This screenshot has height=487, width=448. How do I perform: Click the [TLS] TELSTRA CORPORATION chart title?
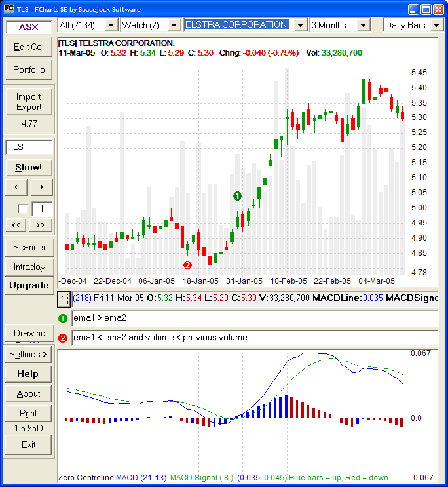117,43
